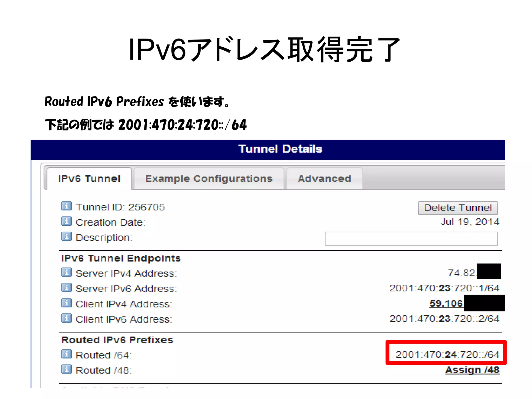Select server address 2001:470:23:720::1/64
This screenshot has width=532, height=399.
pos(444,288)
